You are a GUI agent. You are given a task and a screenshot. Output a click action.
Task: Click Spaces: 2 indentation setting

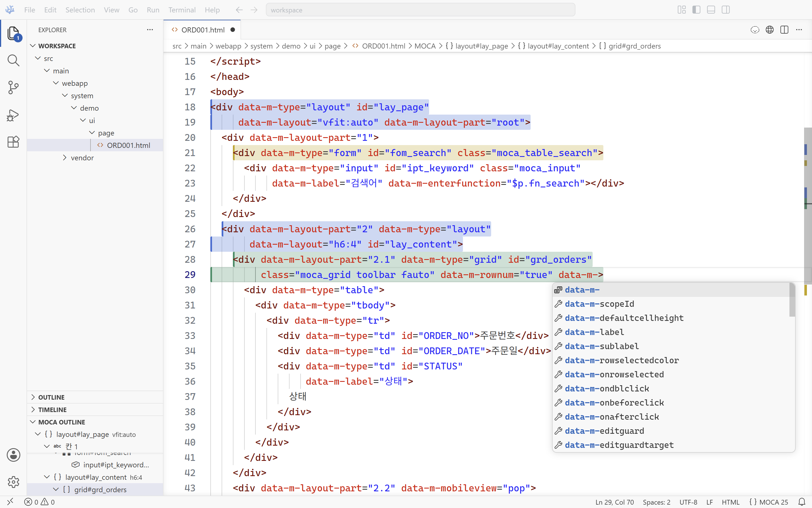656,502
